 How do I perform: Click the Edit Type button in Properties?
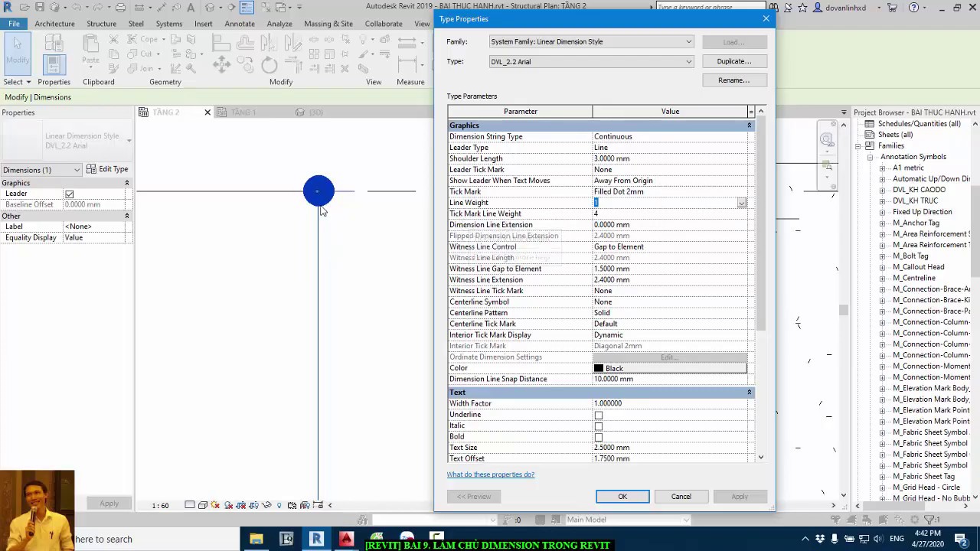pyautogui.click(x=107, y=169)
